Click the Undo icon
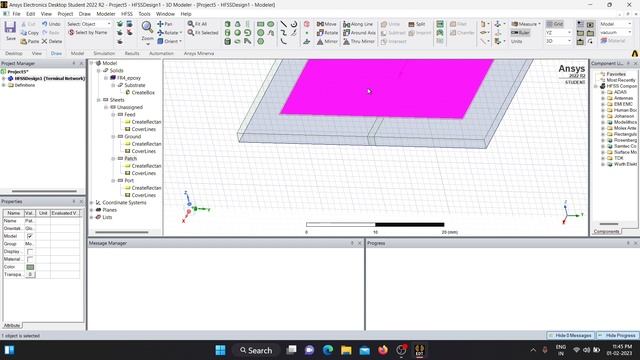This screenshot has height=360, width=640. (44, 24)
